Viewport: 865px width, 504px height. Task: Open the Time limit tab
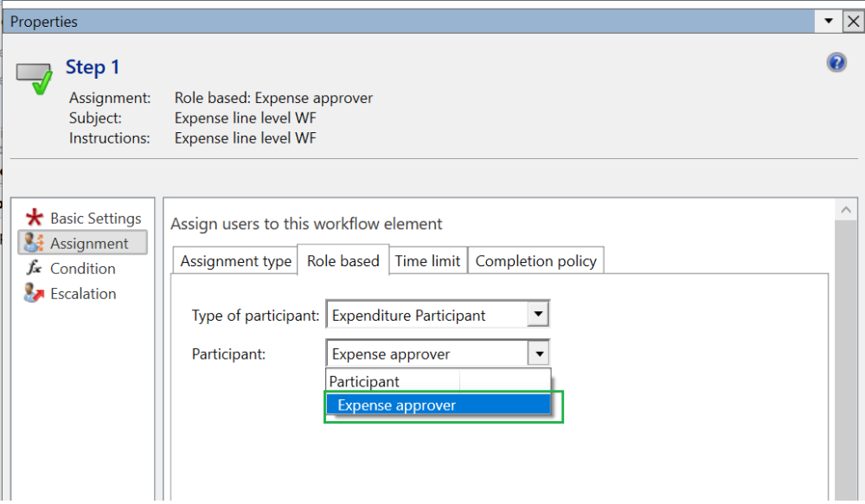[x=427, y=261]
